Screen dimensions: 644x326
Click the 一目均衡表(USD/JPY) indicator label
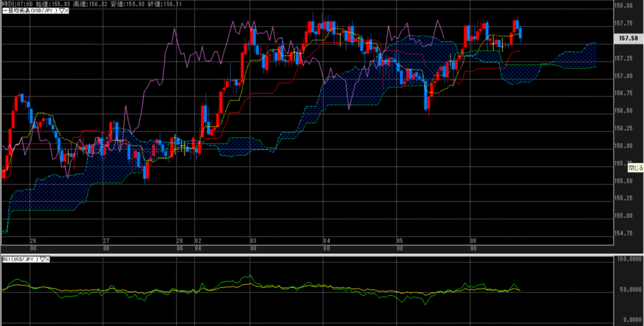tap(31, 12)
